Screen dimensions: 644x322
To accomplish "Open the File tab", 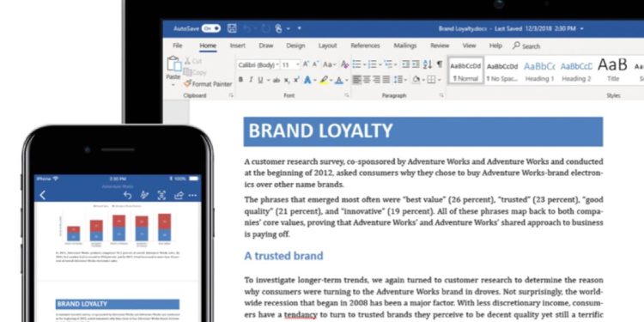I will point(178,46).
